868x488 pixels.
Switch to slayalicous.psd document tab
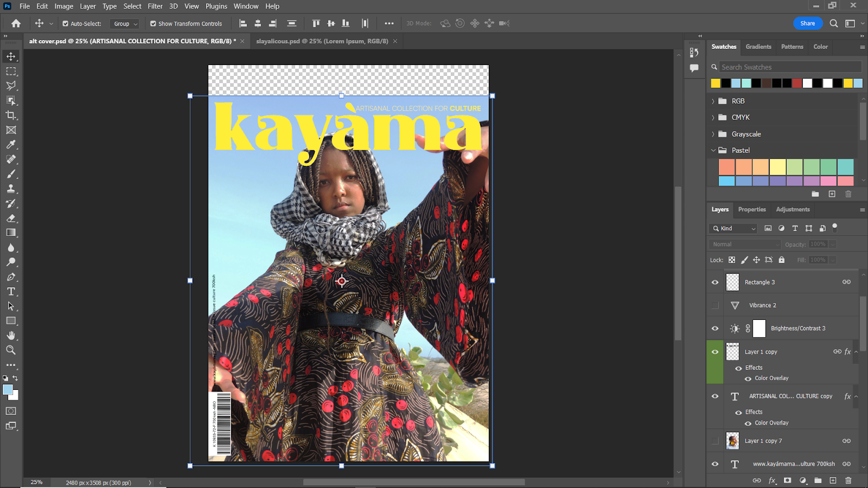[x=322, y=41]
